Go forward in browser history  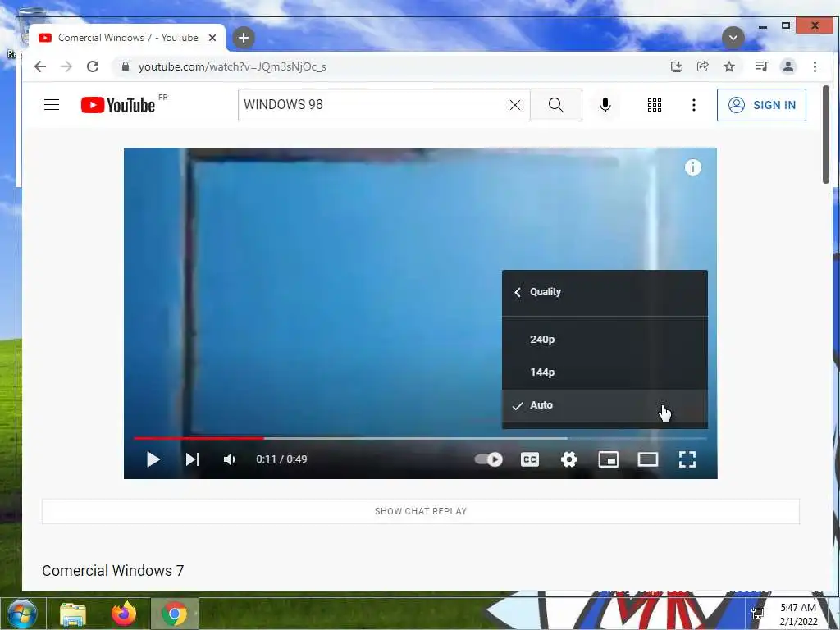66,66
